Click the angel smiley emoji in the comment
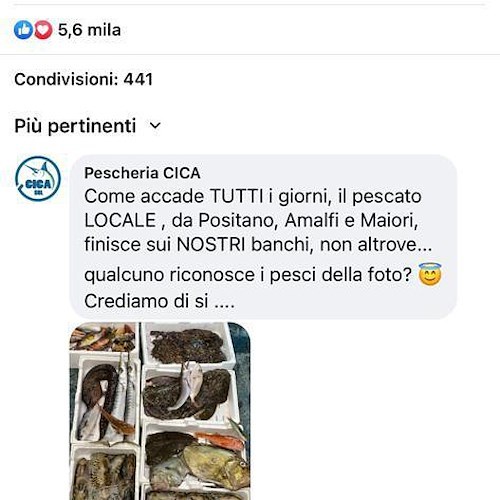Image resolution: width=500 pixels, height=500 pixels. (430, 274)
